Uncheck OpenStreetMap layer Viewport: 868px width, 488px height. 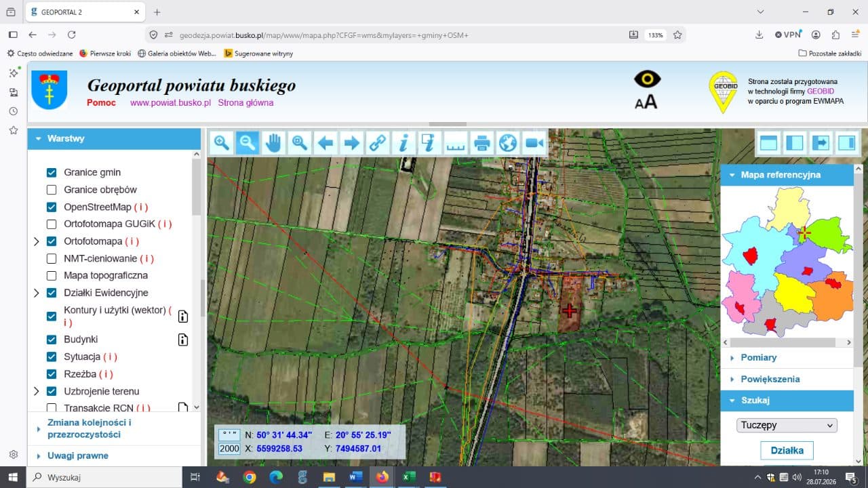coord(52,207)
